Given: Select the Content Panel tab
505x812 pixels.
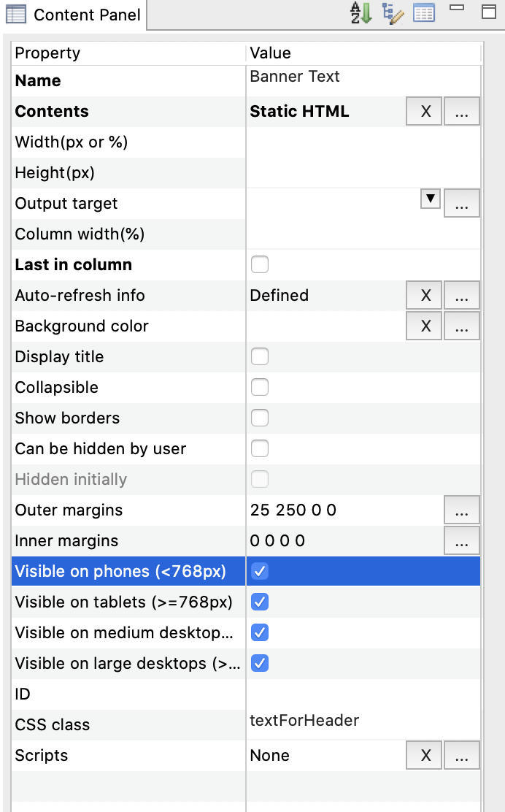Looking at the screenshot, I should (74, 15).
